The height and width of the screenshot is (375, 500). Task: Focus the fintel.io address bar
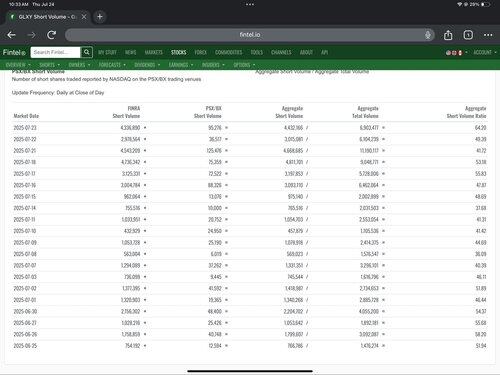[250, 35]
